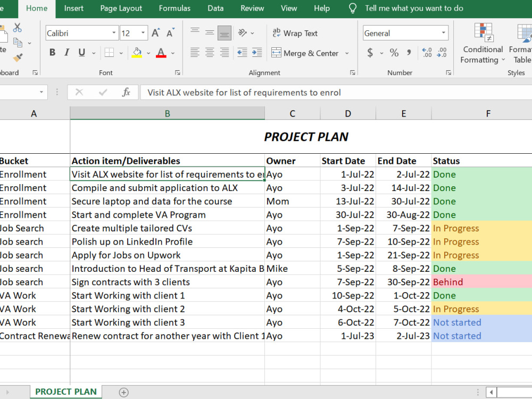Expand the borders options arrow
This screenshot has width=532, height=399.
pos(121,53)
